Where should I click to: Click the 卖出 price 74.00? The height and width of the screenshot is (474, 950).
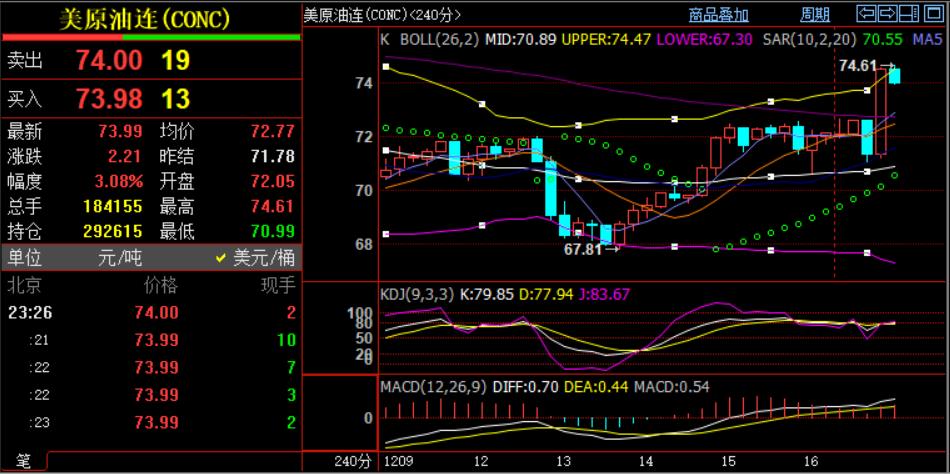(109, 60)
